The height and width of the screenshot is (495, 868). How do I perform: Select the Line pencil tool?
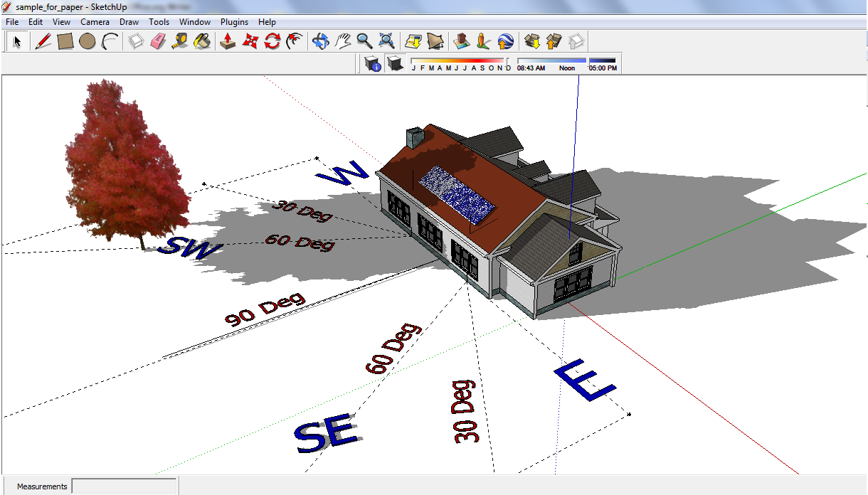coord(42,41)
